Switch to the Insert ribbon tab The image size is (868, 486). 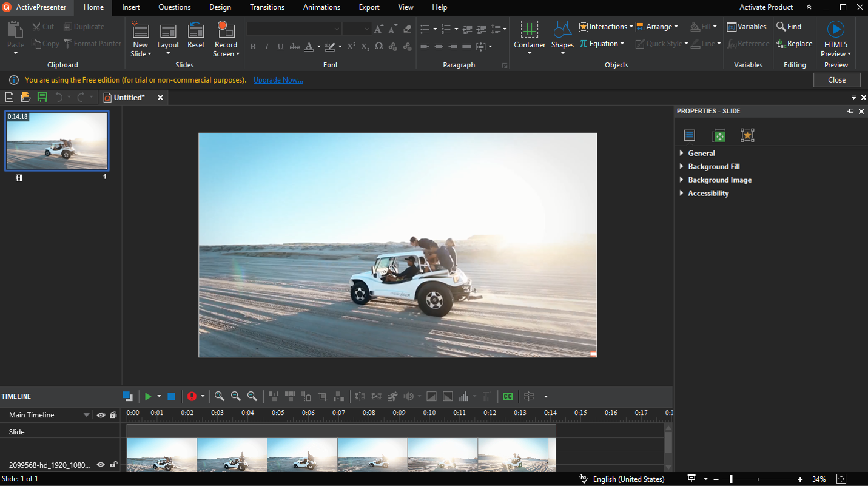131,7
